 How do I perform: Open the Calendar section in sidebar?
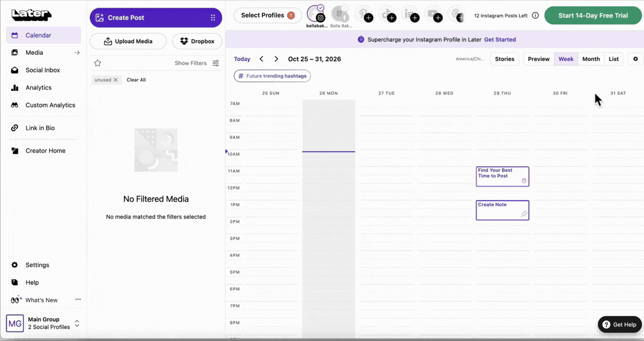(43, 35)
